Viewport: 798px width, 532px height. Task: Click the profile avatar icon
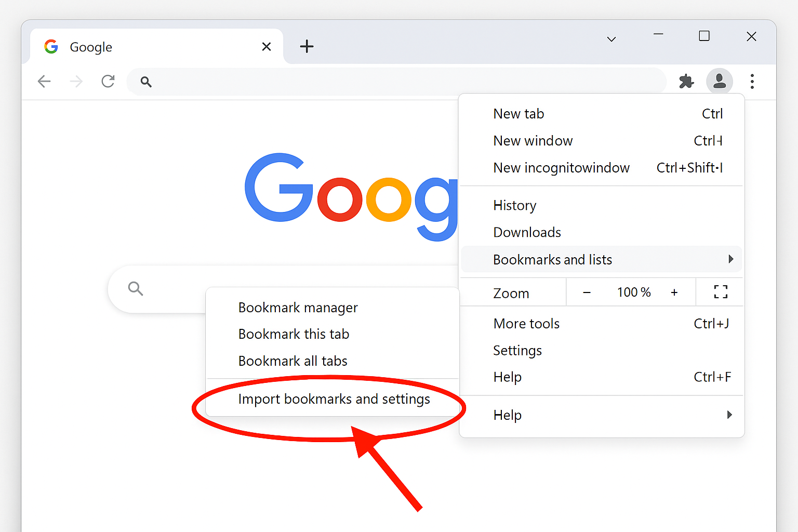[720, 81]
